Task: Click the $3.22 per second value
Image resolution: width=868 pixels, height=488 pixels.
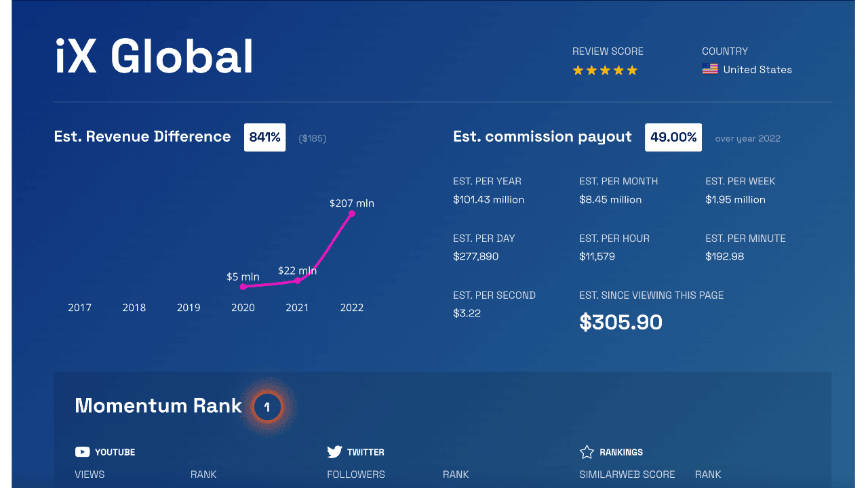Action: click(x=467, y=313)
